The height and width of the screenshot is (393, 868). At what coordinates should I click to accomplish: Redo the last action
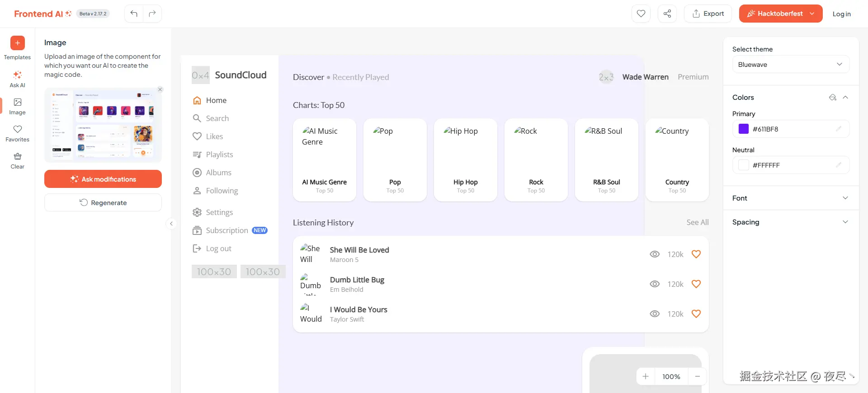[x=152, y=14]
